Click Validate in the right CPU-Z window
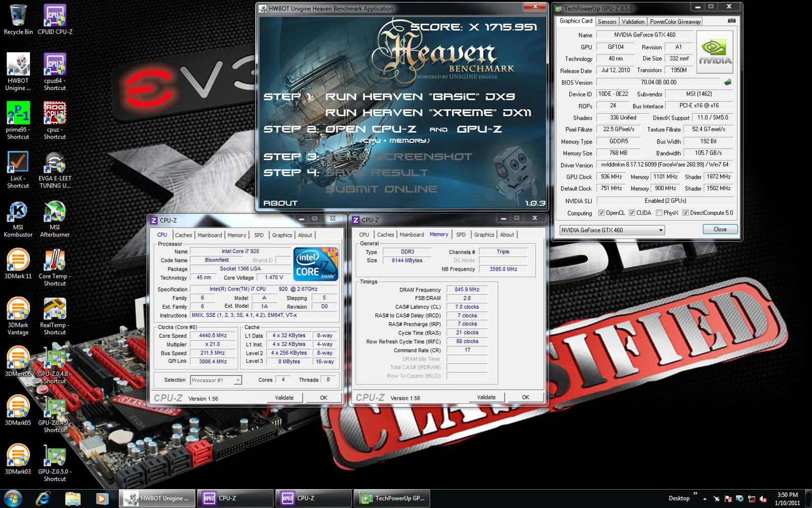Image resolution: width=812 pixels, height=508 pixels. (486, 397)
